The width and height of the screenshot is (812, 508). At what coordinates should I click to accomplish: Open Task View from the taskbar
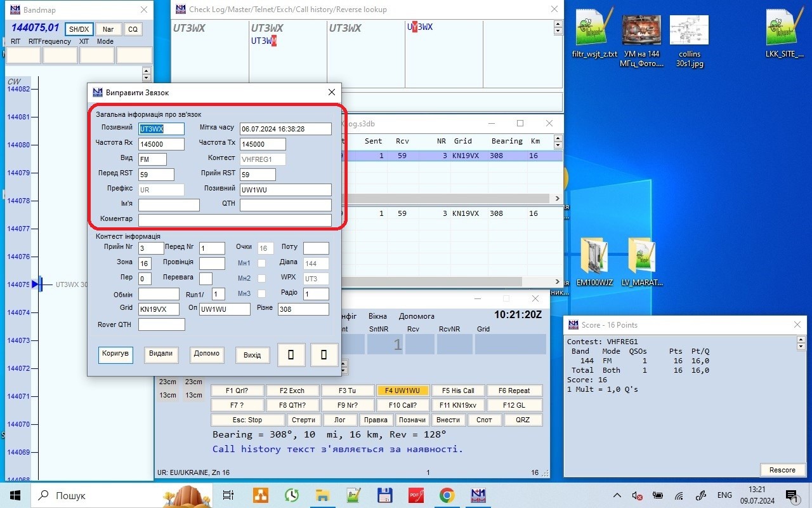coord(228,495)
